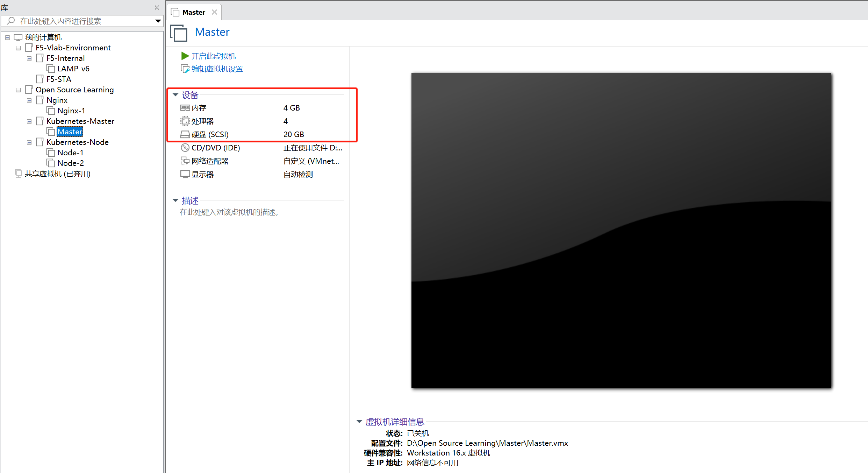Click the display monitor icon
Image resolution: width=868 pixels, height=473 pixels.
pyautogui.click(x=185, y=174)
